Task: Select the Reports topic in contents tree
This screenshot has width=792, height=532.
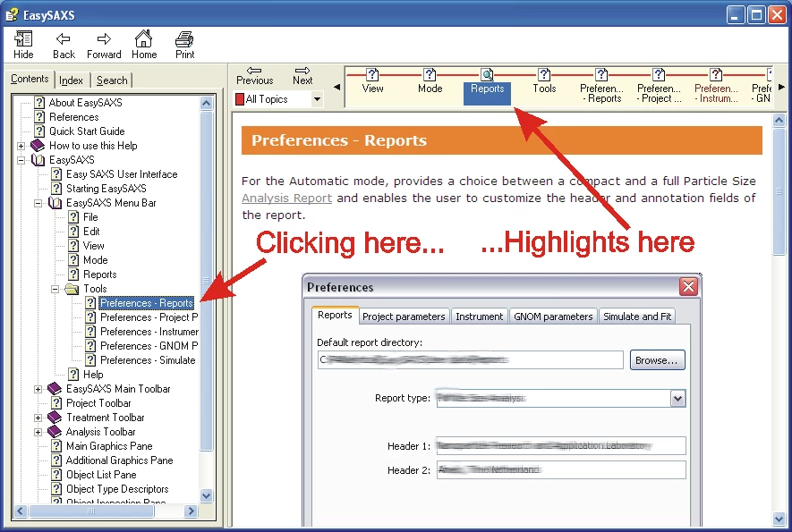Action: (100, 274)
